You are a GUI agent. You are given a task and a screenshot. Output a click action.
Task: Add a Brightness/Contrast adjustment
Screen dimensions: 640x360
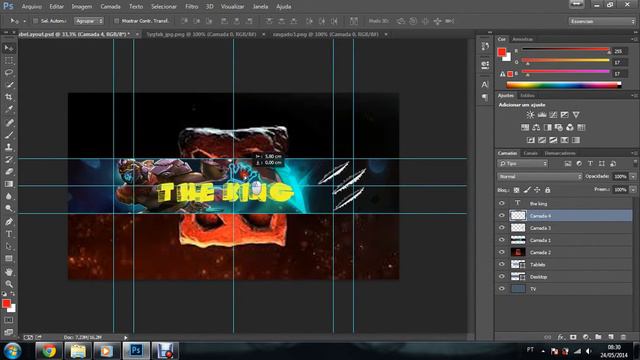click(x=530, y=115)
